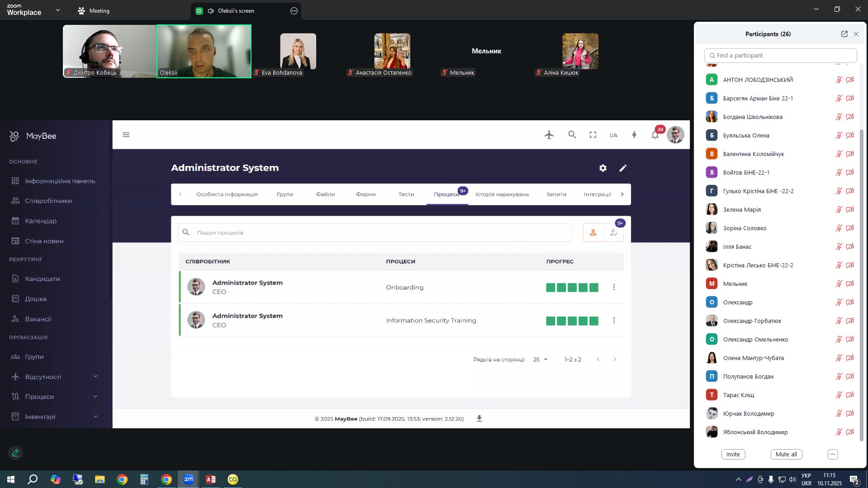
Task: Open the search magnifier in MayBee header
Action: 572,135
